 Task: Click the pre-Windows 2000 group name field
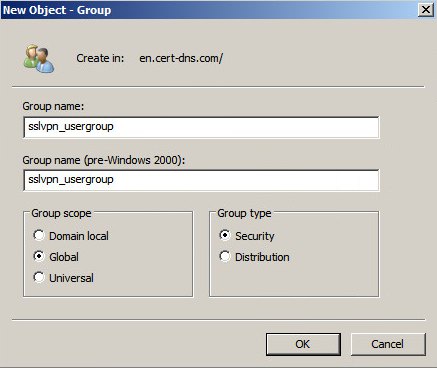[x=201, y=180]
